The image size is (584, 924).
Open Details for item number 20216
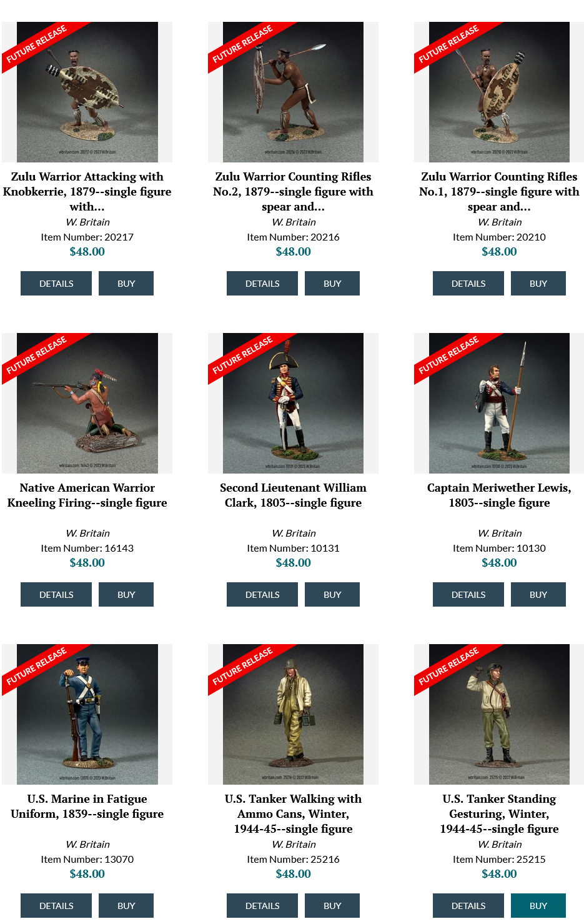point(262,283)
